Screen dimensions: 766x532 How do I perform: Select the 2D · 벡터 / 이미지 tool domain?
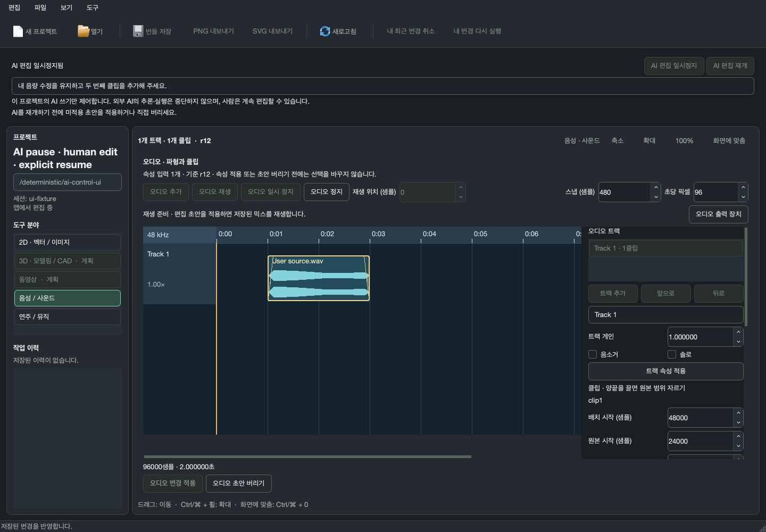click(x=68, y=242)
